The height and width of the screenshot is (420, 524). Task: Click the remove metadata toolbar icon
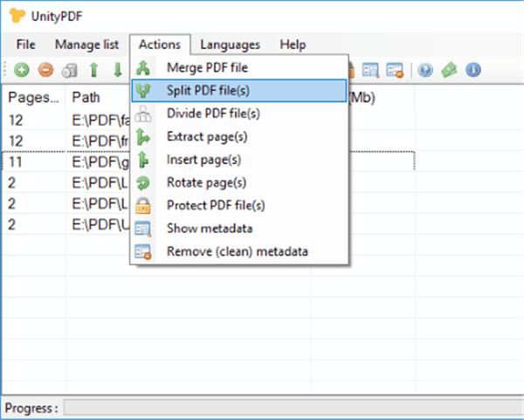395,70
